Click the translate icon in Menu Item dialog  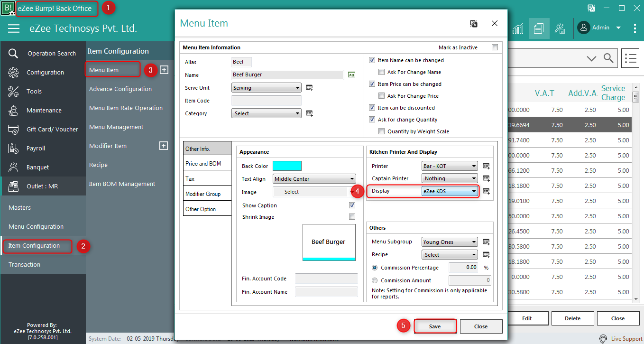473,23
